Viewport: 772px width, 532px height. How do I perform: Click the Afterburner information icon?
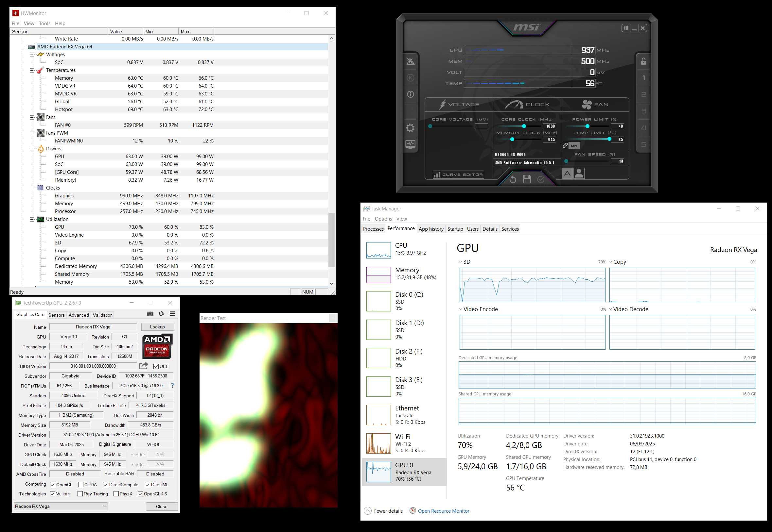410,94
